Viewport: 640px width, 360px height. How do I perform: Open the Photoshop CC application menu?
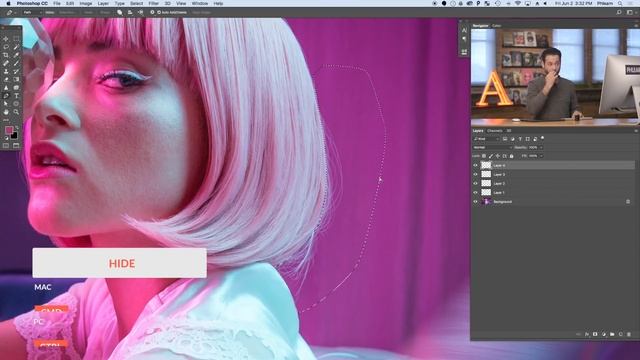click(x=32, y=3)
